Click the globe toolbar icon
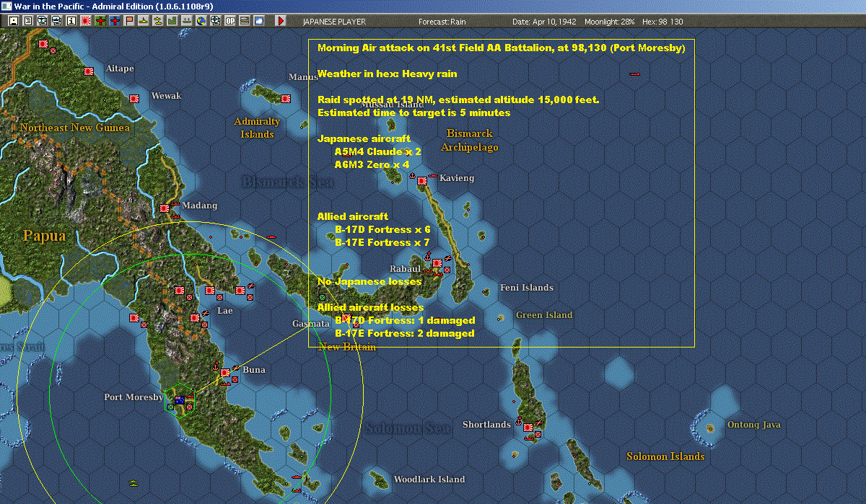 201,21
